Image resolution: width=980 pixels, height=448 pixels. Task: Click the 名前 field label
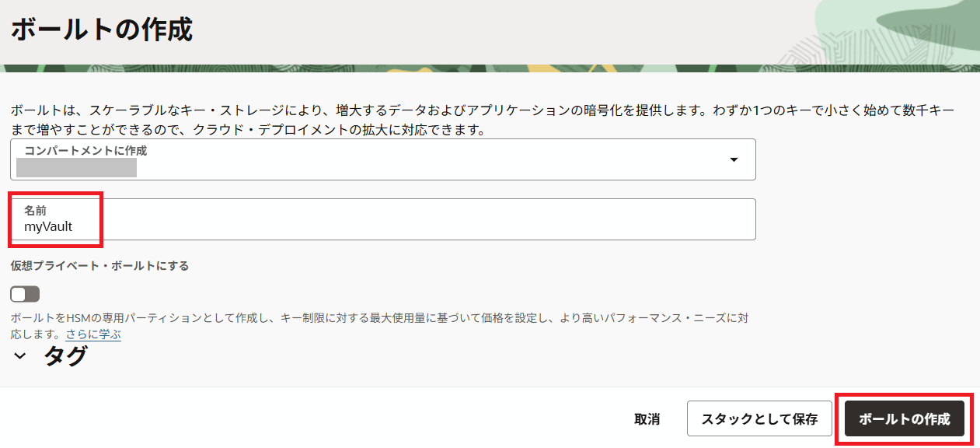[36, 211]
